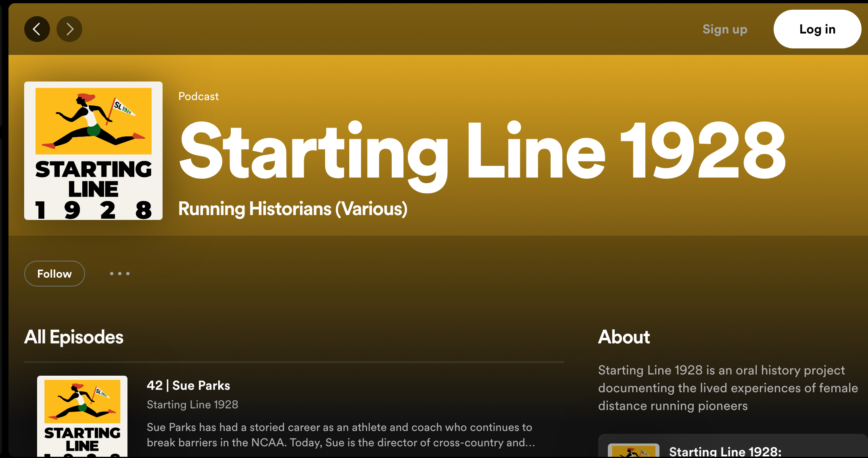Click the Log in button
868x458 pixels.
[817, 29]
